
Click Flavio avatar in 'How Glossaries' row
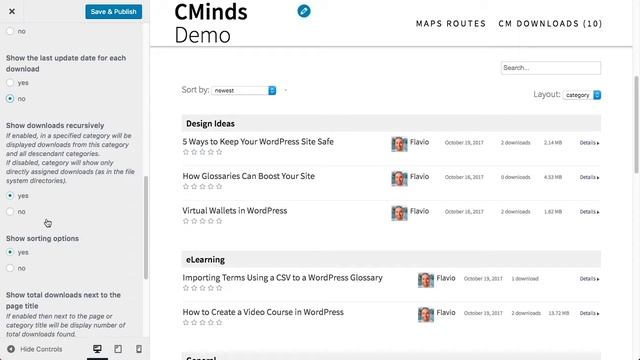399,179
